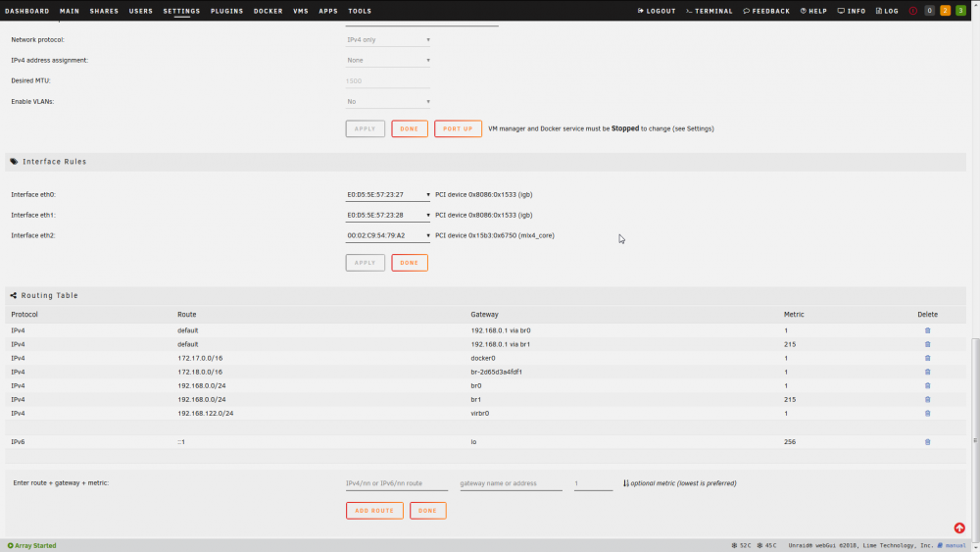The image size is (980, 552).
Task: Open the Info panel
Action: click(x=852, y=11)
